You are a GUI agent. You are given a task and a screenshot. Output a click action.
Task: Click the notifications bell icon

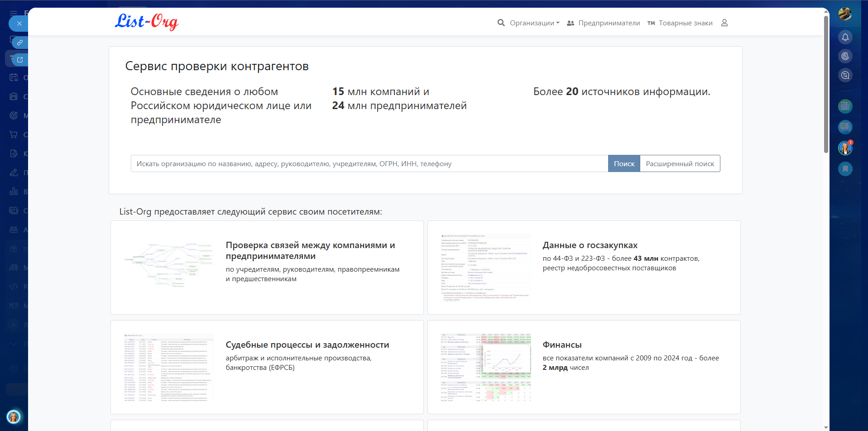[845, 37]
